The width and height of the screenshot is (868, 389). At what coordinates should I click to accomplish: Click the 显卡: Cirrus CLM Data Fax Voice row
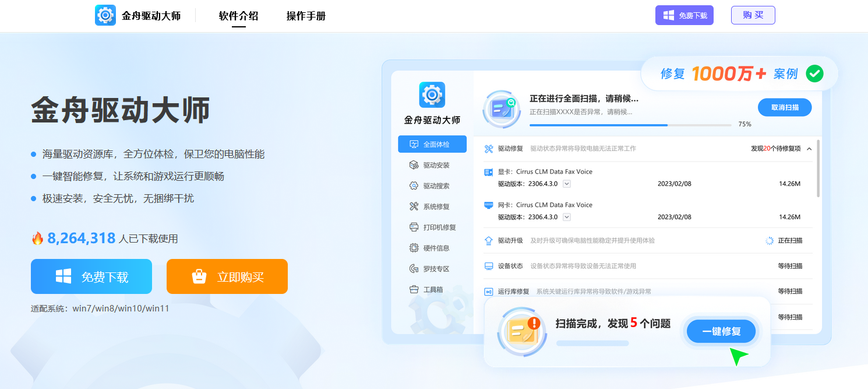coord(545,172)
